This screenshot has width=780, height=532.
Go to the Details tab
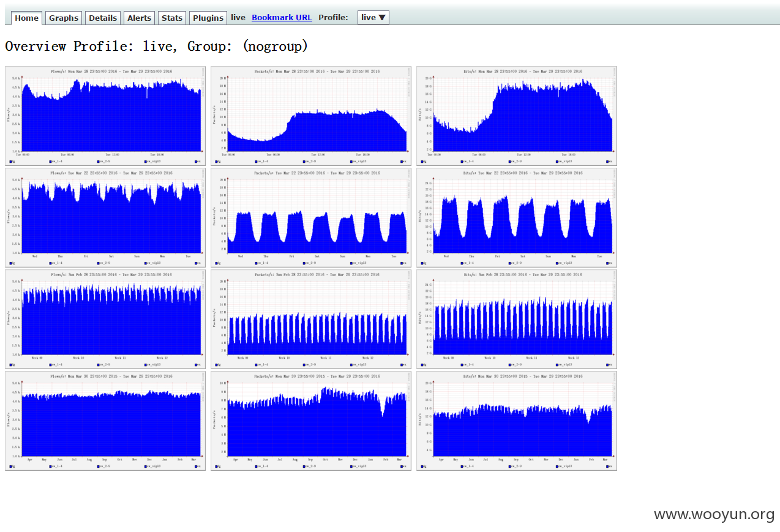pos(103,18)
